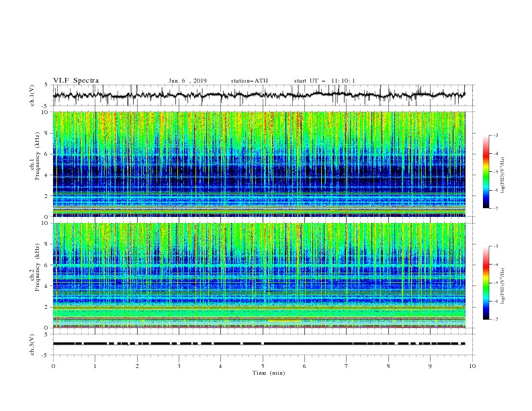532x411 pixels.
Task: Click time axis tick label "3"
Action: pyautogui.click(x=179, y=366)
